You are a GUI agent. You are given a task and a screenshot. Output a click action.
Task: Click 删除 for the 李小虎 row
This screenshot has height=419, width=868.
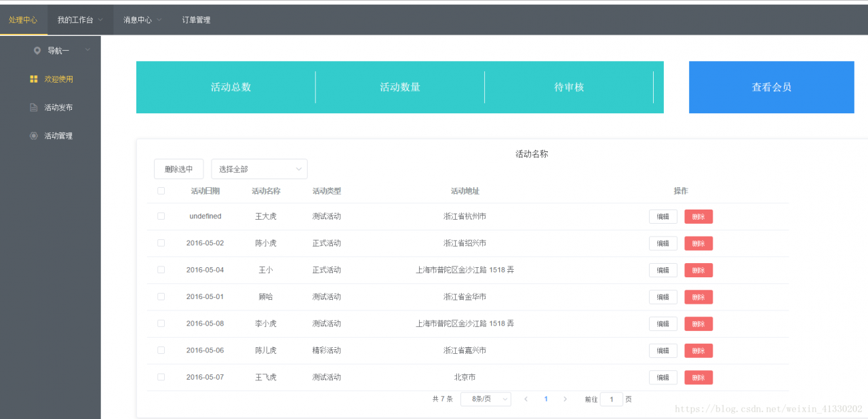point(698,323)
